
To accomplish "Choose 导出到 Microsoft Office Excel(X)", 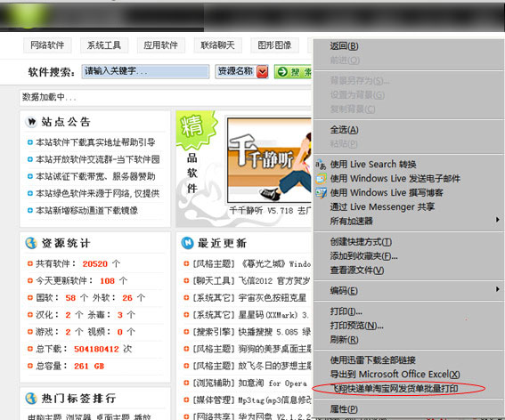I will pyautogui.click(x=395, y=375).
